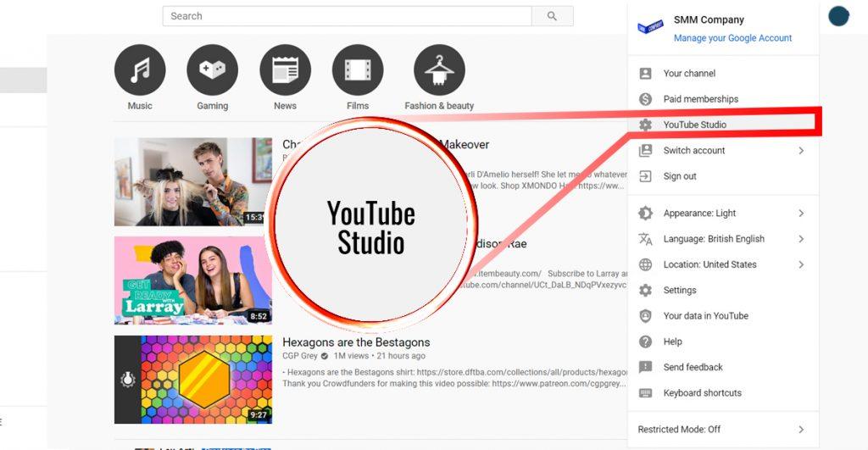Select Paid memberships menu item
This screenshot has height=450, width=868.
(x=700, y=99)
